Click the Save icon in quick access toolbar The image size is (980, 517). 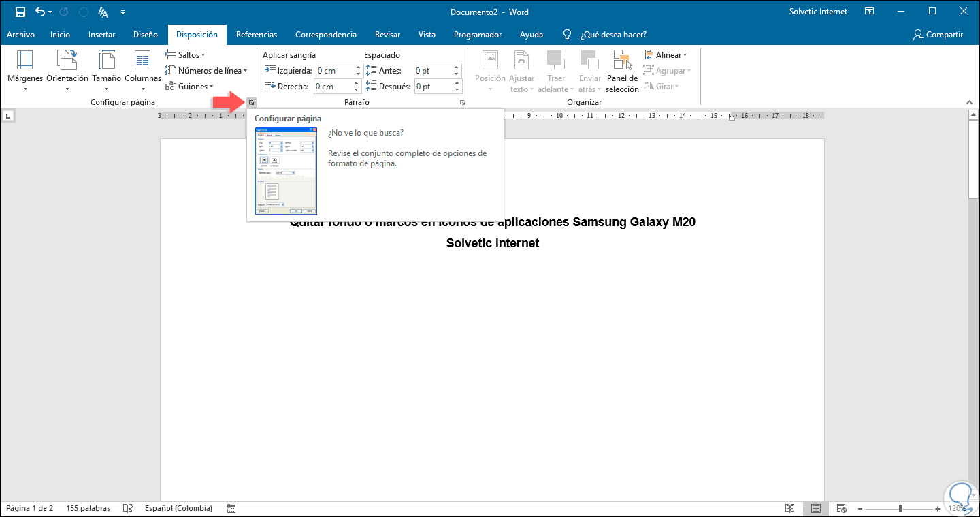pyautogui.click(x=20, y=12)
